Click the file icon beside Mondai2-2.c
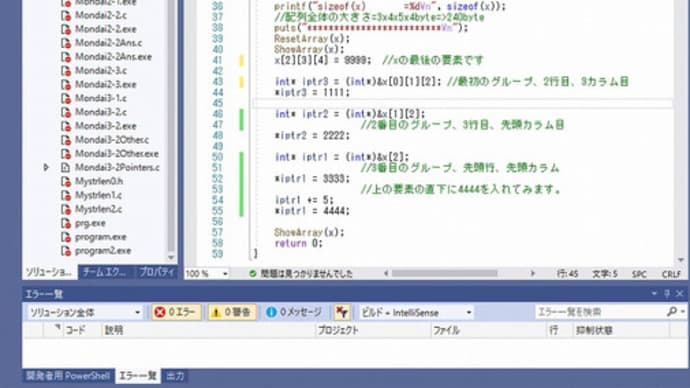The height and width of the screenshot is (388, 690). tap(66, 15)
